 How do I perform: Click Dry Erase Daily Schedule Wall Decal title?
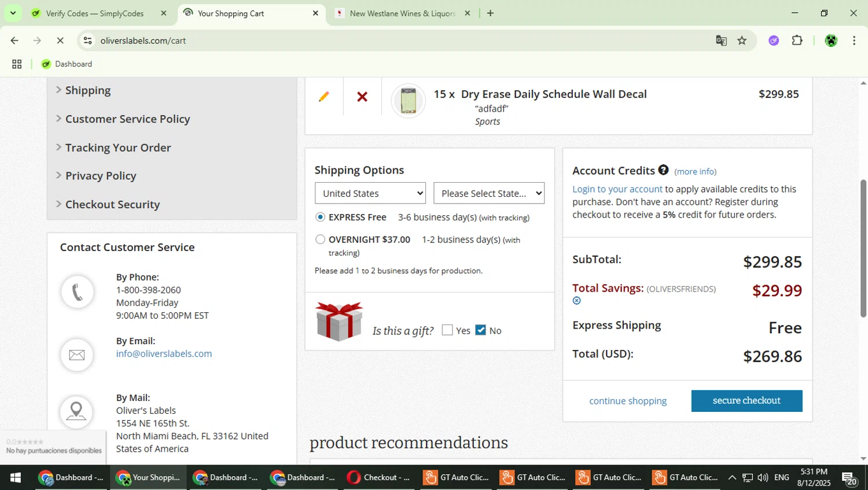[x=554, y=94]
